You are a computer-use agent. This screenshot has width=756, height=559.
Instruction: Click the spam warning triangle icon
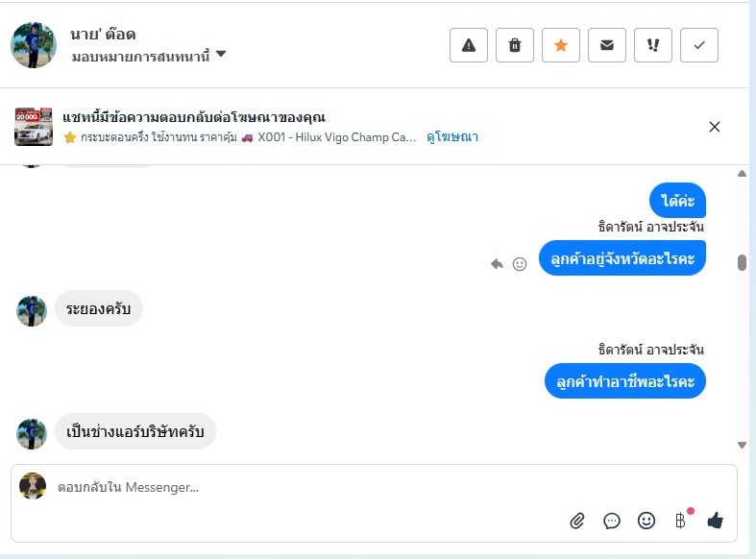point(469,45)
